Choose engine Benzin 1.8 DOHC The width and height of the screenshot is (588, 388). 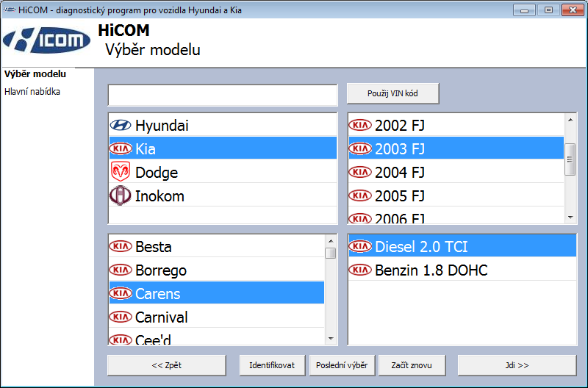pos(462,270)
